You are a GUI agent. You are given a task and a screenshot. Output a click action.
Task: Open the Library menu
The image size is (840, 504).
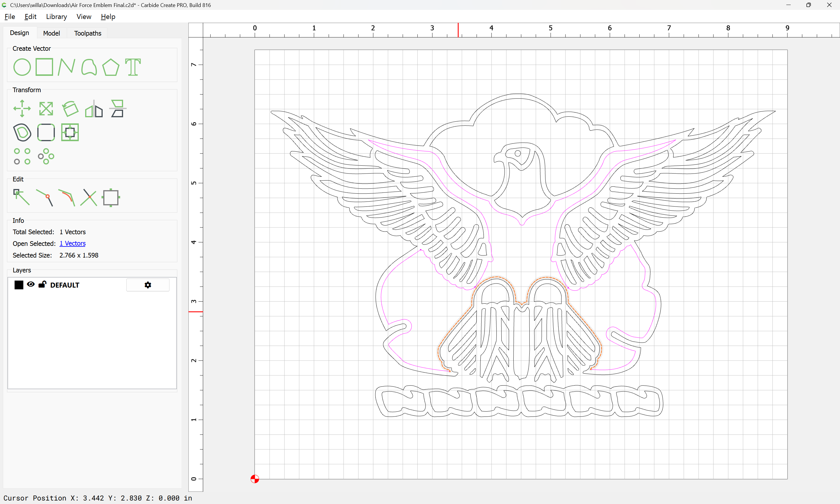click(56, 17)
